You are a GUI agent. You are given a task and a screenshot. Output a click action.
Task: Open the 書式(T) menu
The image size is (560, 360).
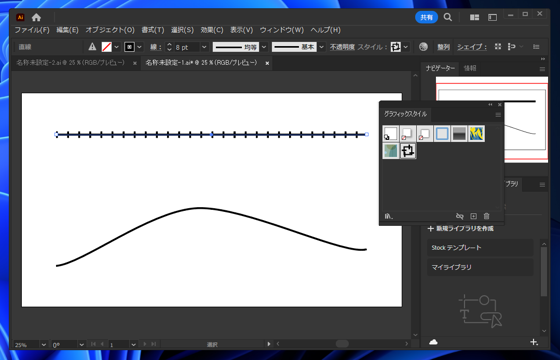tap(152, 30)
